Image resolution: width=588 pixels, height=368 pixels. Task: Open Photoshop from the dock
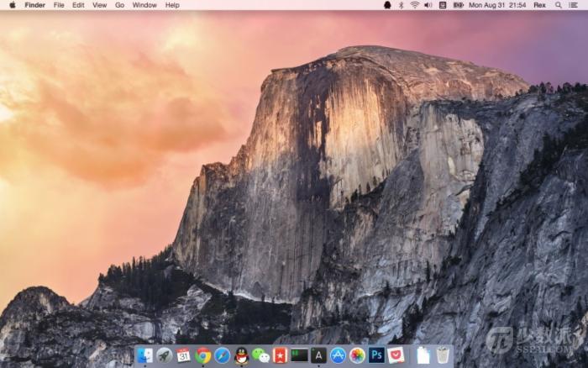[x=376, y=355]
